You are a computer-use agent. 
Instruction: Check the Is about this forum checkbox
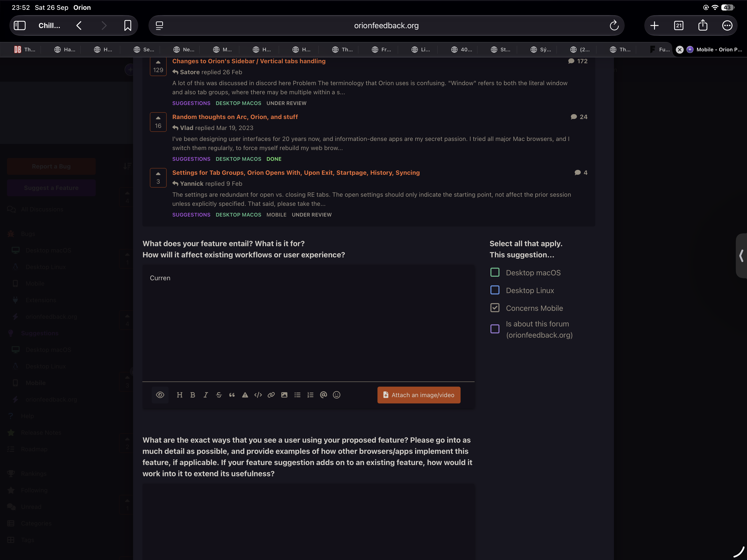pyautogui.click(x=495, y=329)
